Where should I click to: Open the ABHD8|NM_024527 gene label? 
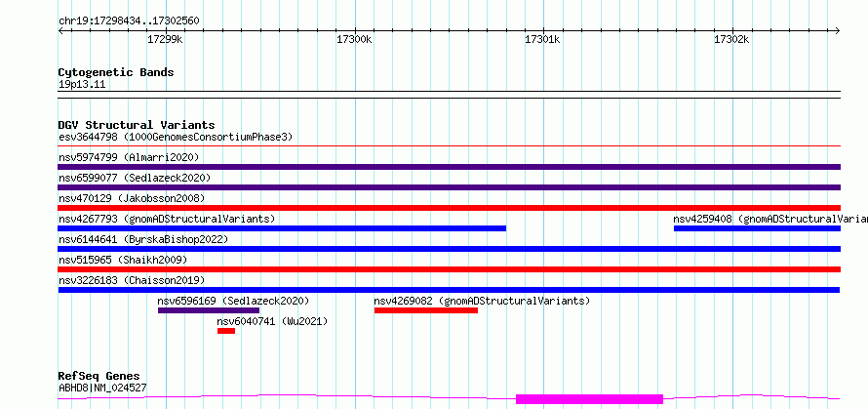click(x=102, y=388)
